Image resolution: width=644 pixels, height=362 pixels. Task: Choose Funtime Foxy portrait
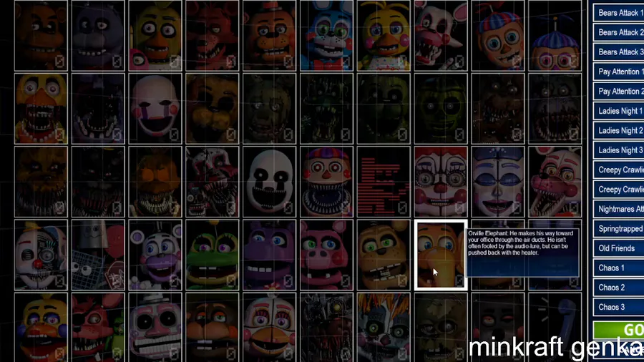pos(555,182)
